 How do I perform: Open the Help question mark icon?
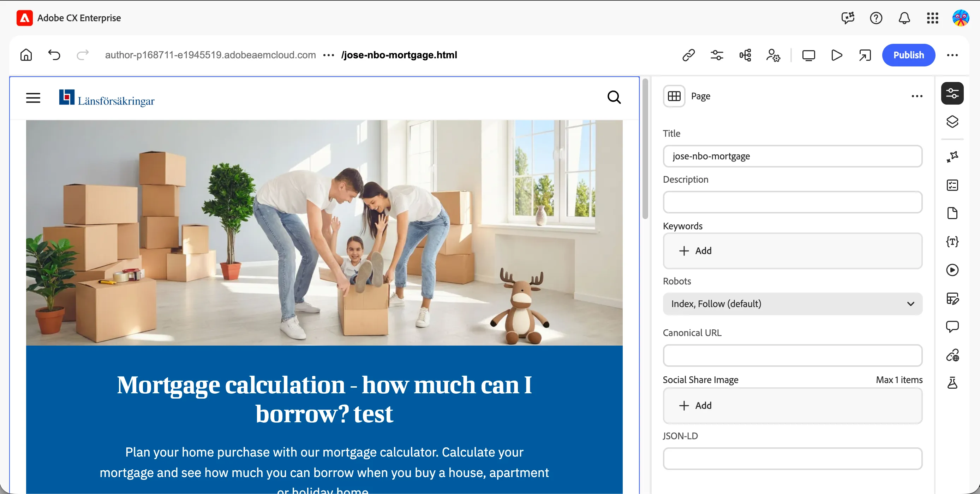tap(876, 18)
